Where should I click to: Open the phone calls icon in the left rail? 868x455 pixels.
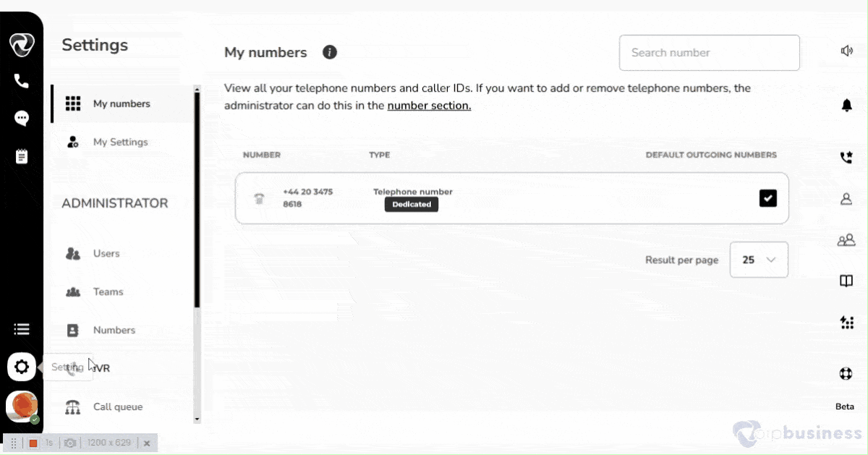point(21,81)
